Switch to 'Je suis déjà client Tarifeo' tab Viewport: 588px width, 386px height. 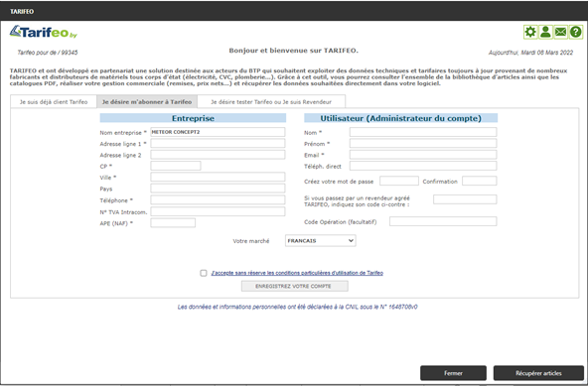click(54, 102)
